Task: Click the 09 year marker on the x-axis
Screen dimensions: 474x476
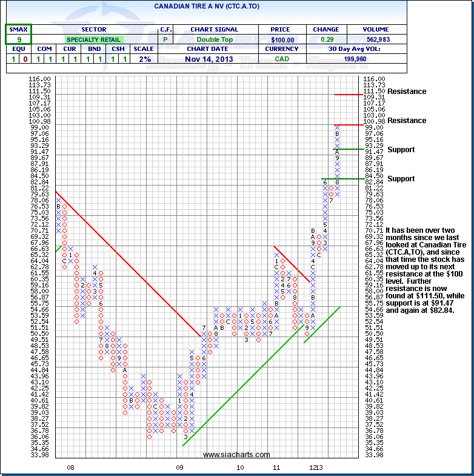Action: (x=179, y=468)
